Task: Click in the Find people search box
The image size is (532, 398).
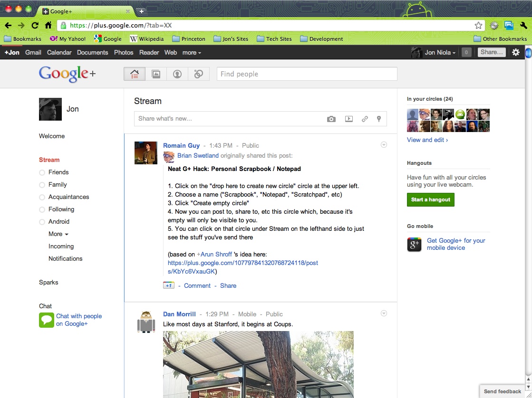Action: (307, 74)
